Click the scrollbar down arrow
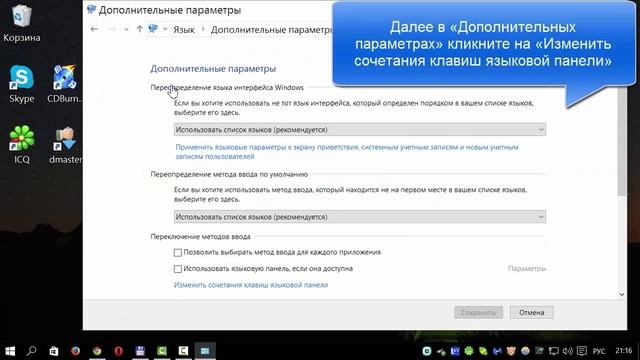The image size is (640, 360). click(x=622, y=294)
